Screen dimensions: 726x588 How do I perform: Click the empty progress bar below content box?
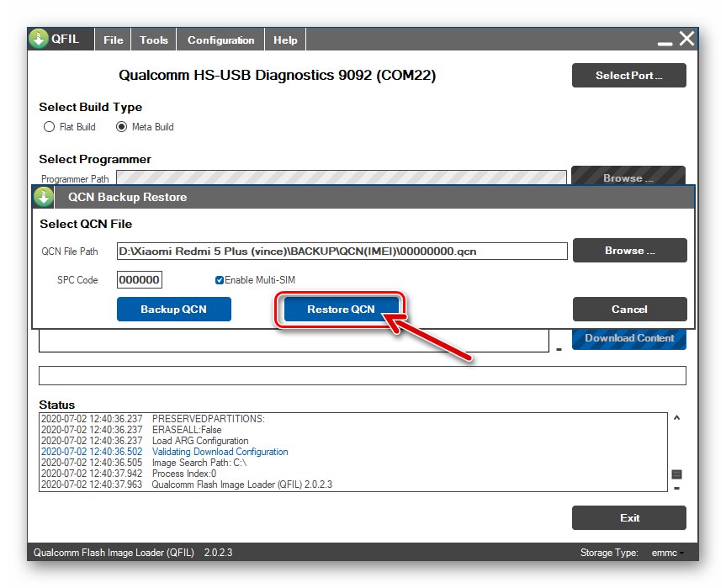(362, 375)
